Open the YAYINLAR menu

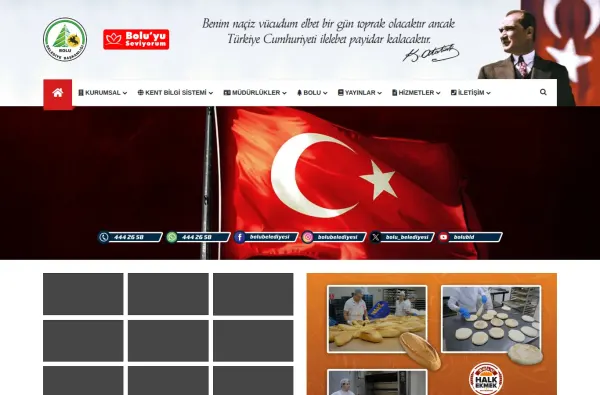click(x=360, y=93)
